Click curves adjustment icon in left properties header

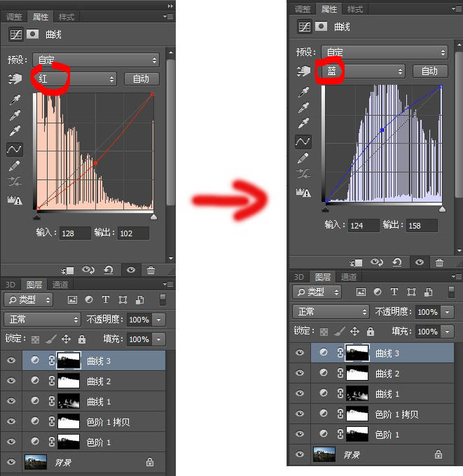point(16,34)
